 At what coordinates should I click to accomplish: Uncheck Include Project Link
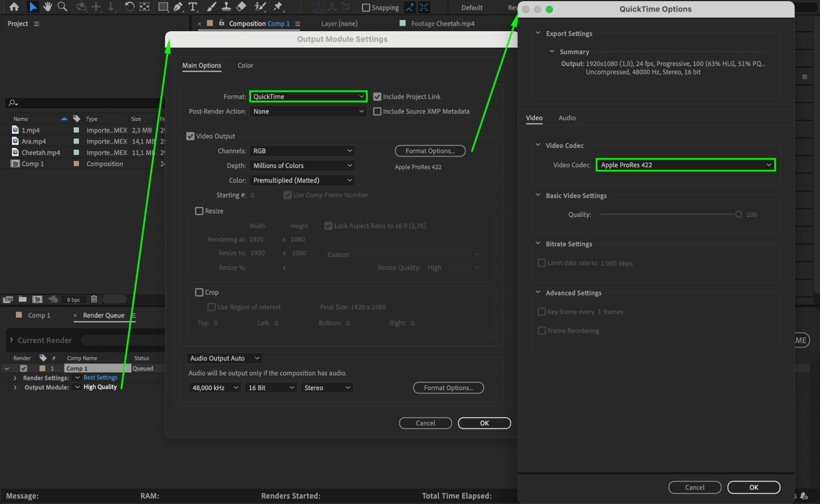click(377, 97)
